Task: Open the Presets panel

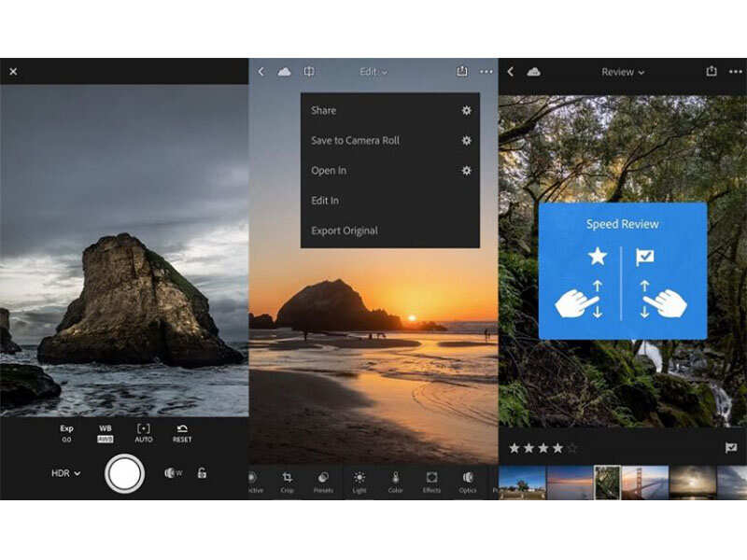Action: point(321,478)
